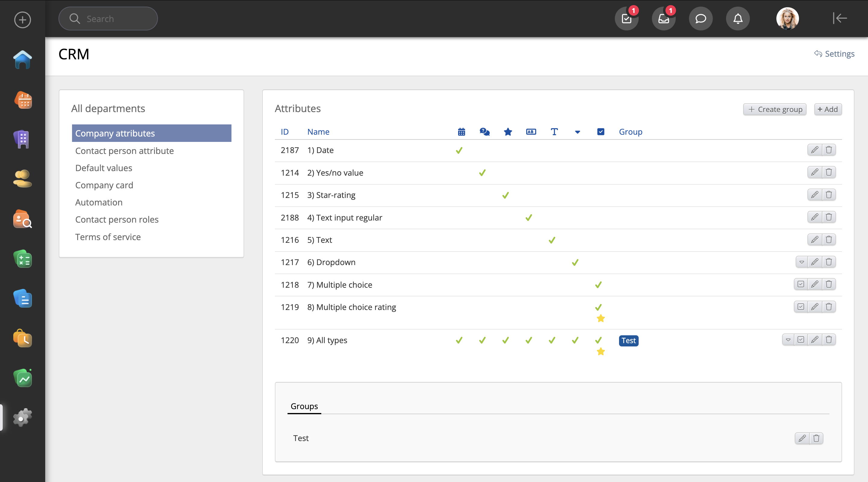Screen dimensions: 868x482
Task: Click pencil edit icon for 1) Date
Action: tap(814, 149)
